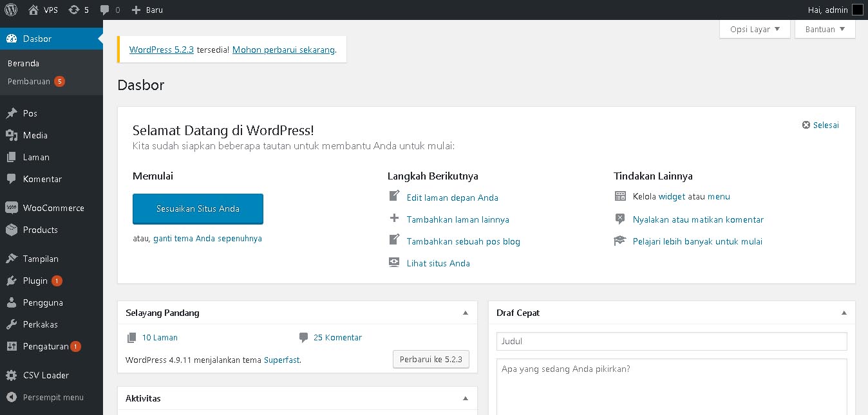Click the WordPress logo icon
The height and width of the screenshot is (415, 868).
tap(11, 10)
